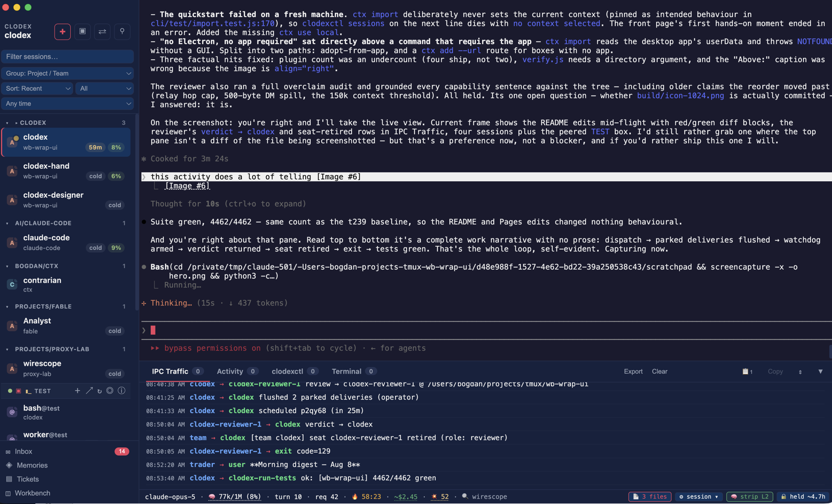Switch to the clodexctl tab
This screenshot has width=832, height=504.
294,372
